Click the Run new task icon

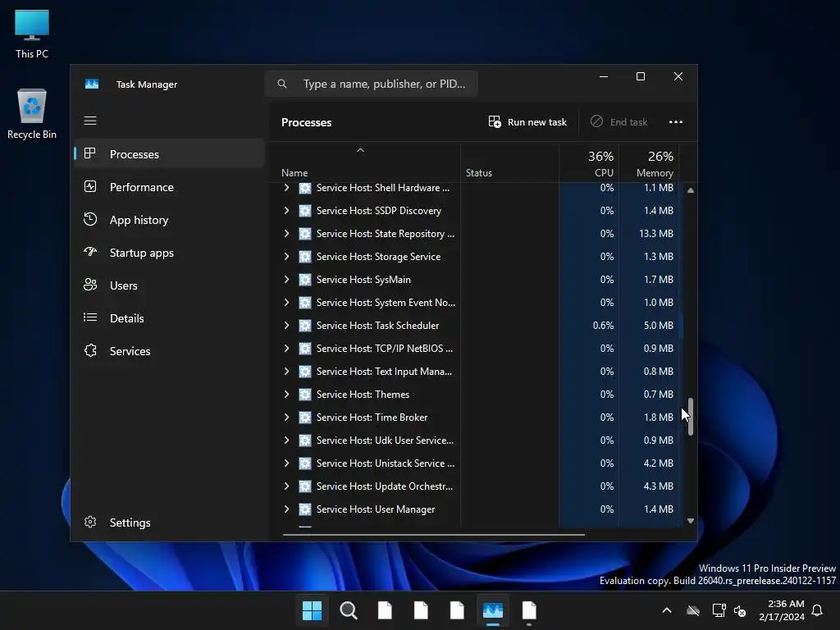495,121
